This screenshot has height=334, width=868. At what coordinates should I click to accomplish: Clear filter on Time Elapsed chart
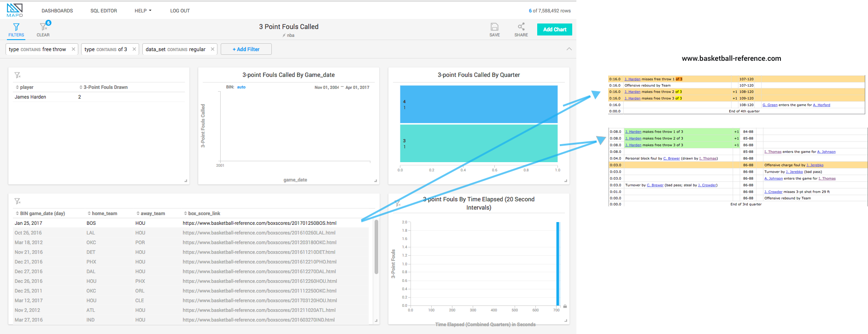(x=397, y=203)
